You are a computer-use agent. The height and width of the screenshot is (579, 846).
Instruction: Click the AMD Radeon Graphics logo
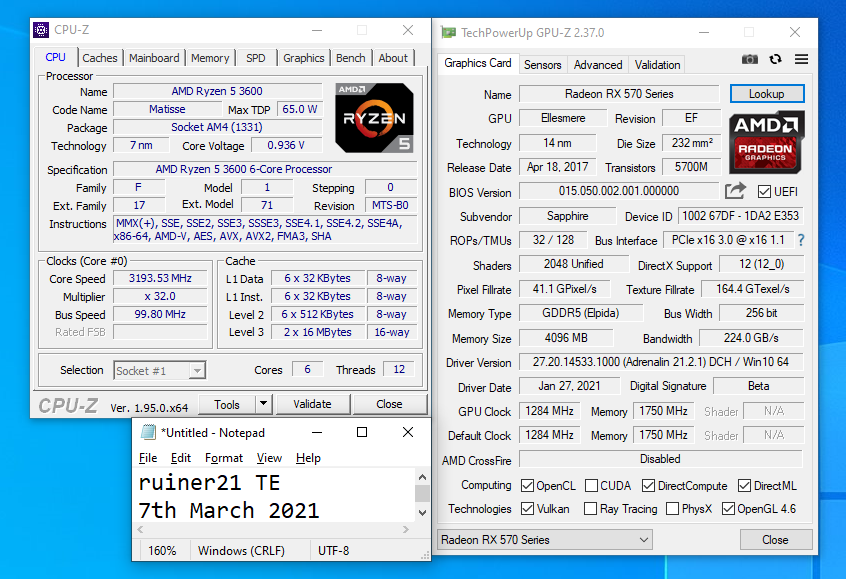767,140
